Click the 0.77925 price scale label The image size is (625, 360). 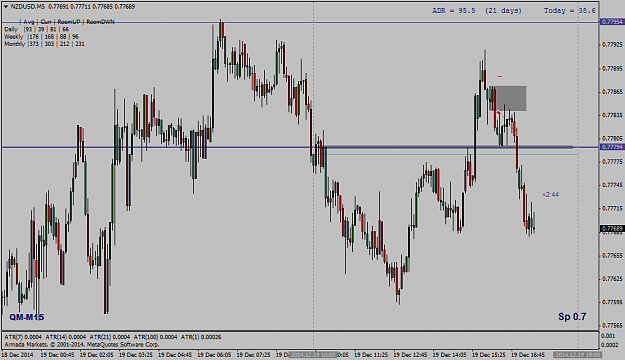point(612,45)
